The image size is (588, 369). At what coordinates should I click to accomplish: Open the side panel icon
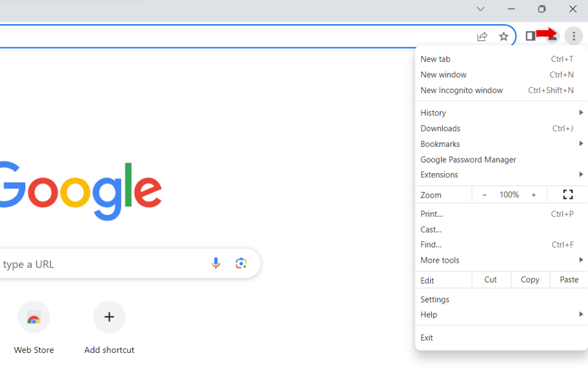(x=531, y=36)
